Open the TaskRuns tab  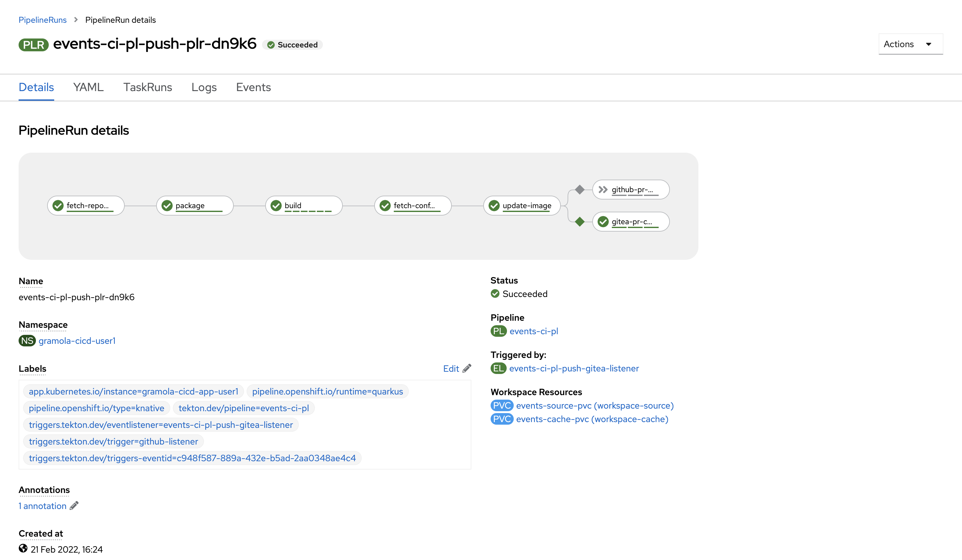tap(148, 88)
